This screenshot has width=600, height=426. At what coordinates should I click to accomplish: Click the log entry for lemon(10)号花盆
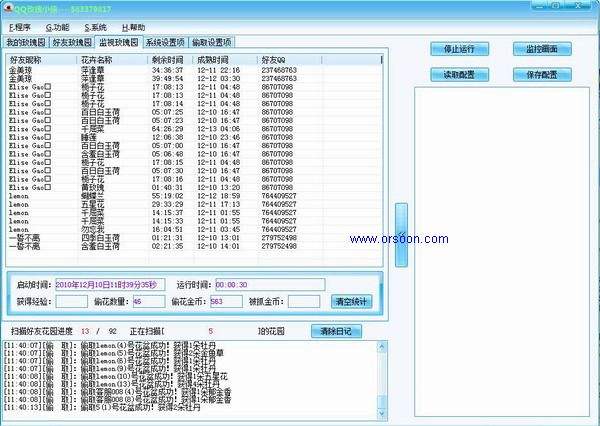coord(116,377)
